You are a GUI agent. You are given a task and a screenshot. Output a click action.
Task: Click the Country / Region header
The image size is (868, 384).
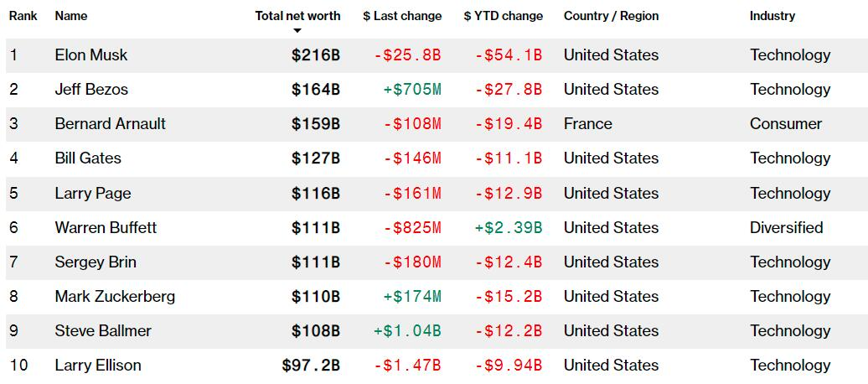coord(611,16)
